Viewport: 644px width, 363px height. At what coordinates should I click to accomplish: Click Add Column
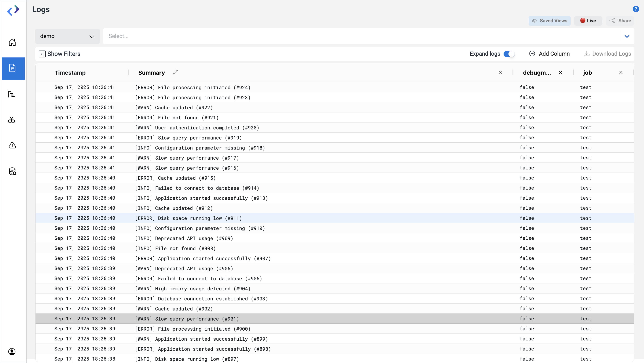tap(549, 54)
